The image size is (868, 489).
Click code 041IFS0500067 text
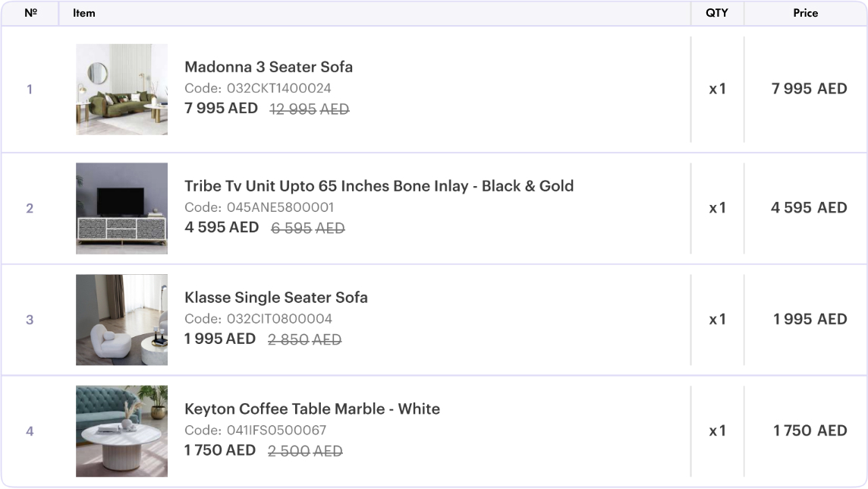coord(276,431)
